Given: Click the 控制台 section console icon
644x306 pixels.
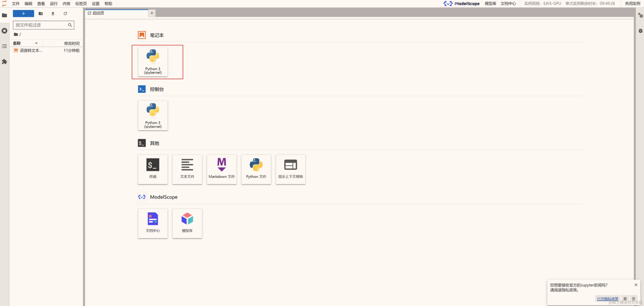Looking at the screenshot, I should point(142,89).
